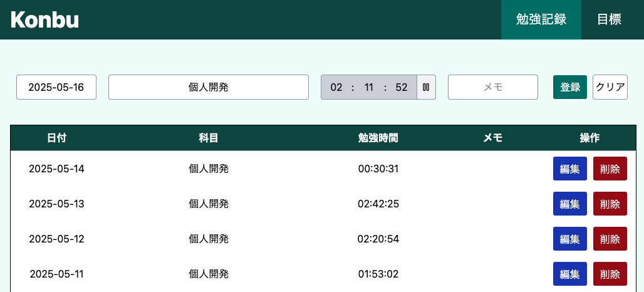Select 個人開発 in the 2025-05-13 row
Viewport: 644px width, 292px height.
(209, 204)
